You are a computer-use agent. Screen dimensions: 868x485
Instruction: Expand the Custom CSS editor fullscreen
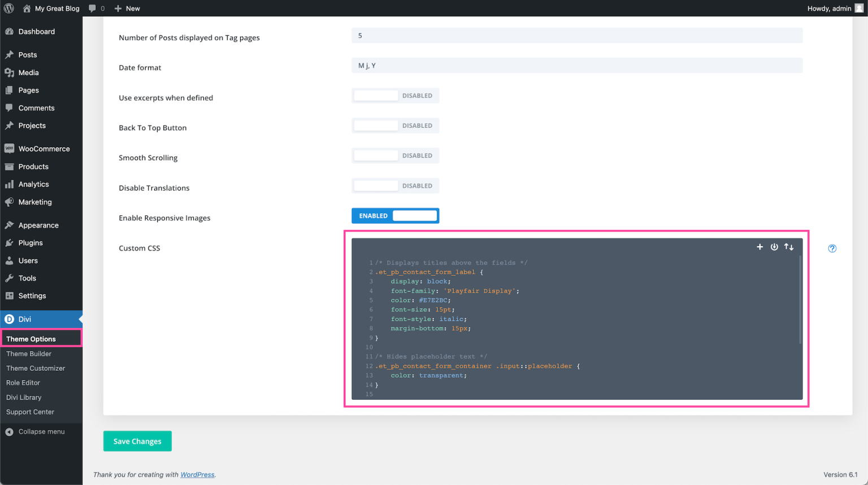[759, 246]
